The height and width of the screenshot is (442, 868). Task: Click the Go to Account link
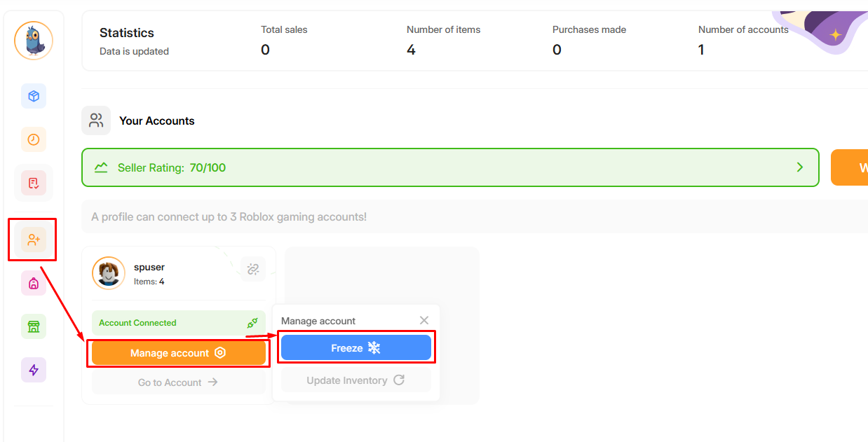(179, 382)
